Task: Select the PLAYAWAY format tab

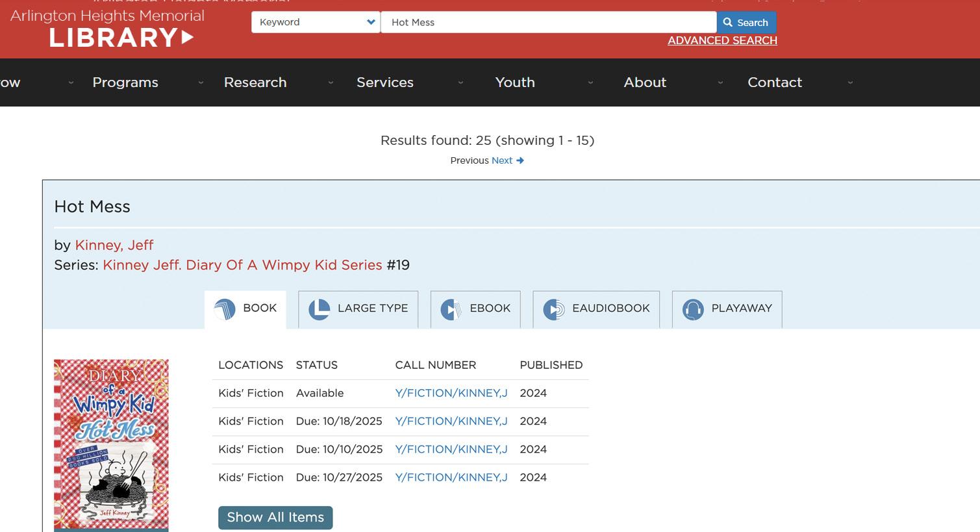Action: (727, 309)
